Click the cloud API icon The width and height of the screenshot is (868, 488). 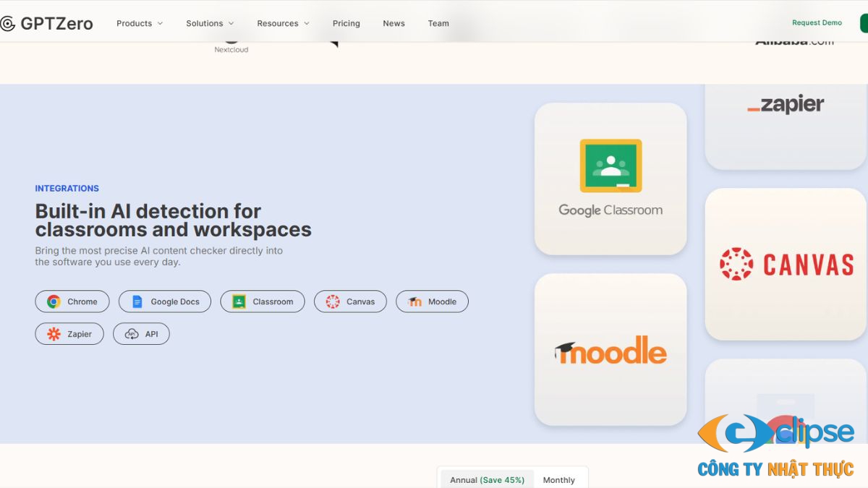tap(132, 334)
